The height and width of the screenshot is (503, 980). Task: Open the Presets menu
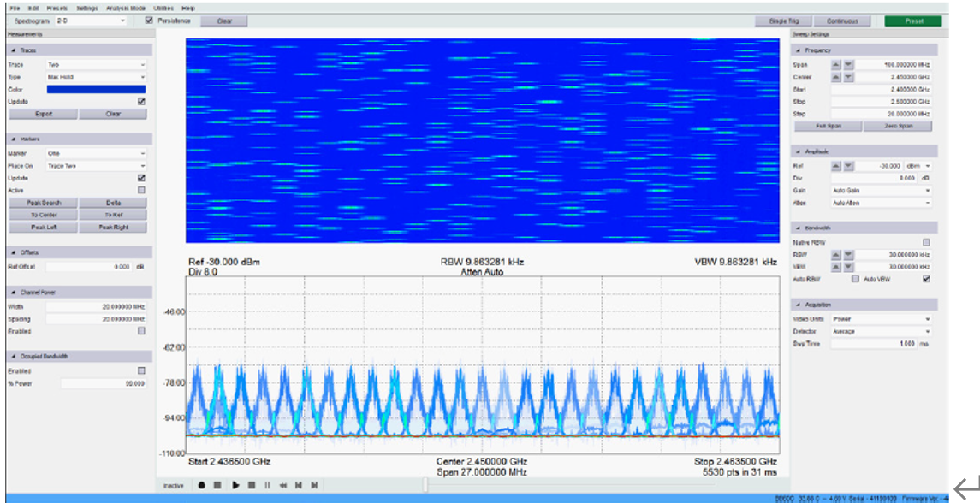[57, 8]
